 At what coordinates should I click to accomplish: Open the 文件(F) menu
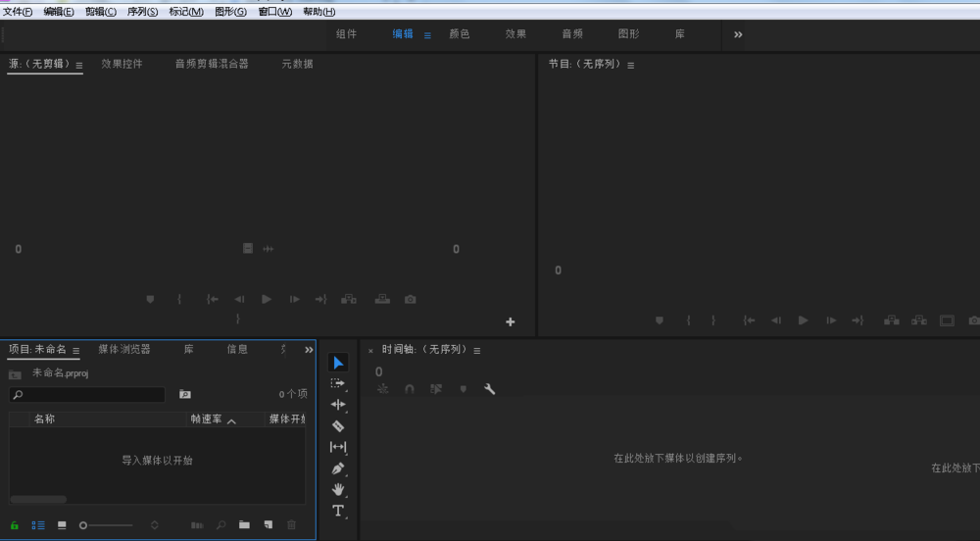[18, 12]
